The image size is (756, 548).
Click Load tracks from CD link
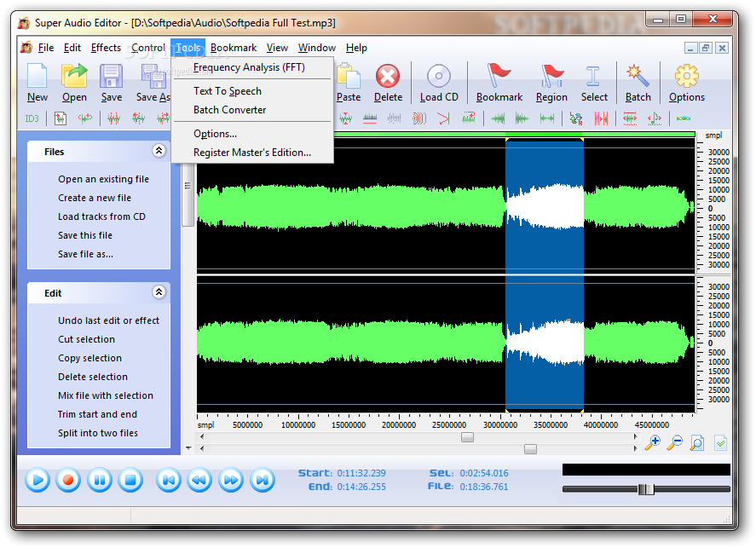[101, 216]
